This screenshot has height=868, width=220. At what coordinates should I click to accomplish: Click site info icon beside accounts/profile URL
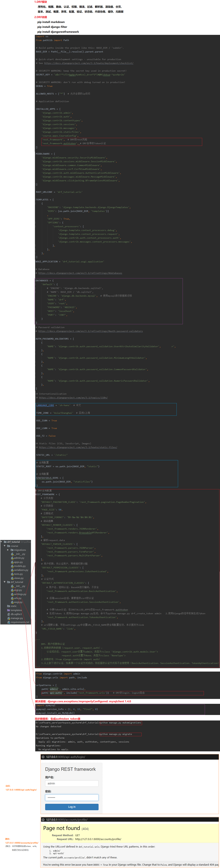43,820
